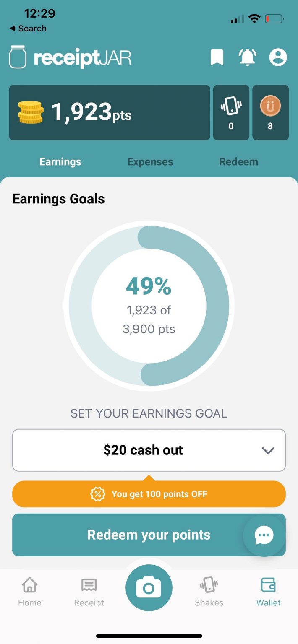Switch to the Earnings tab
The image size is (298, 644).
pos(60,161)
